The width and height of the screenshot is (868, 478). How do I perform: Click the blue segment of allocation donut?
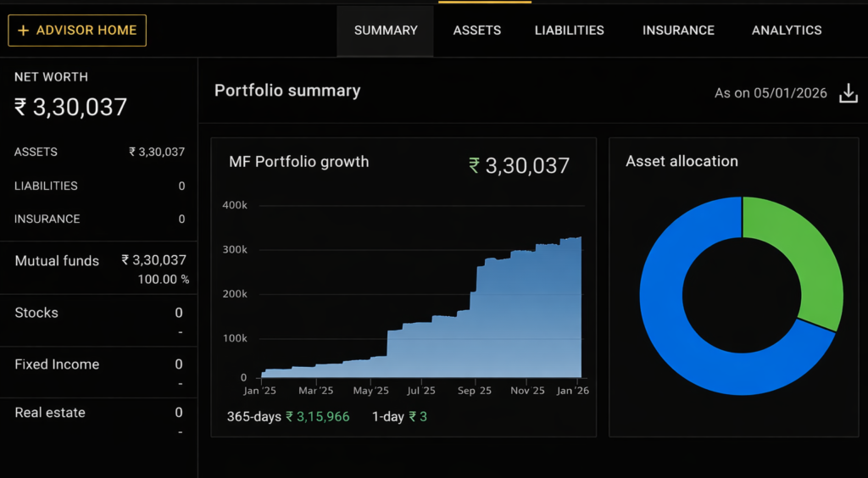(x=678, y=339)
